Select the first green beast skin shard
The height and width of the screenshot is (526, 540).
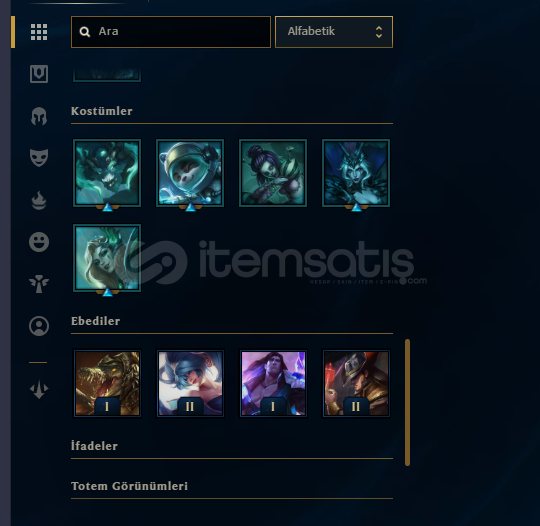point(107,173)
